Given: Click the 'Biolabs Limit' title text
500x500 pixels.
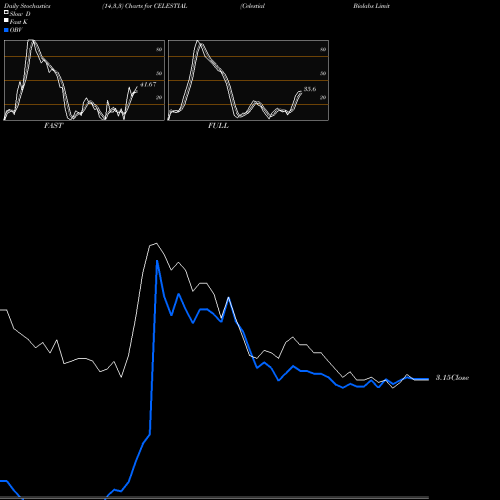Looking at the screenshot, I should (371, 6).
